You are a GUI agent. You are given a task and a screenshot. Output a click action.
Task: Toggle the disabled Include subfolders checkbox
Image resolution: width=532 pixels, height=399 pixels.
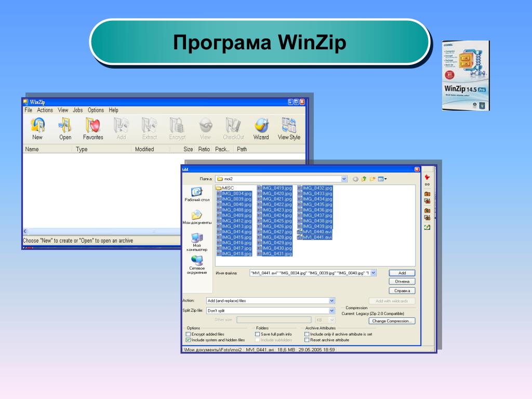[258, 340]
